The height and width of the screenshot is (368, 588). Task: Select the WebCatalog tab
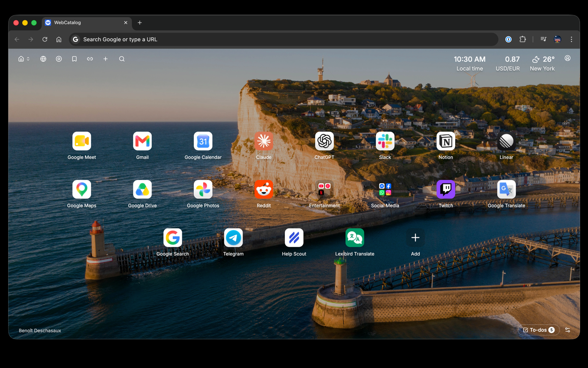click(87, 23)
